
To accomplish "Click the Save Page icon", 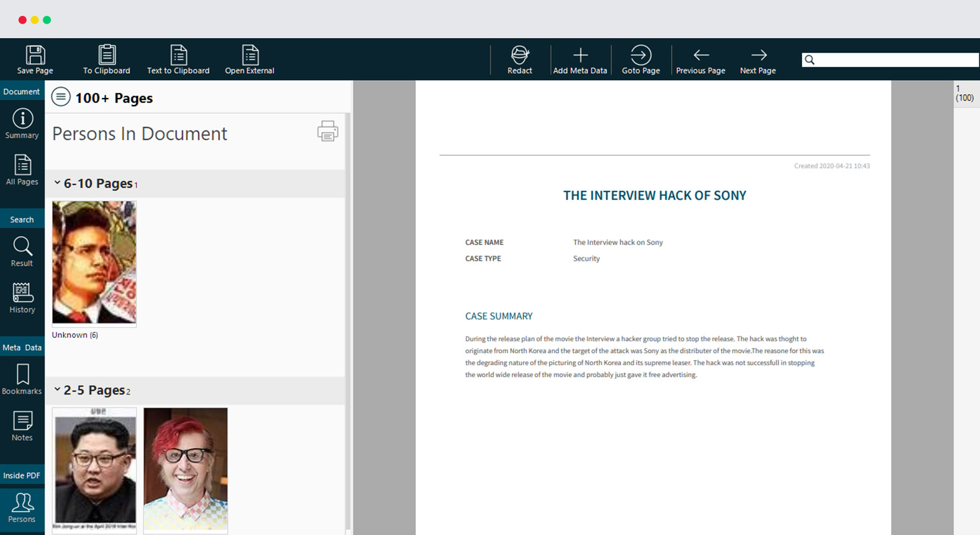I will coord(35,55).
